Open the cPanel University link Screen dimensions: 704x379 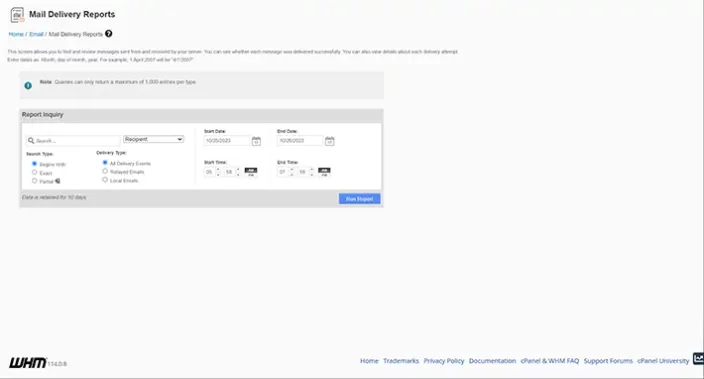tap(663, 361)
